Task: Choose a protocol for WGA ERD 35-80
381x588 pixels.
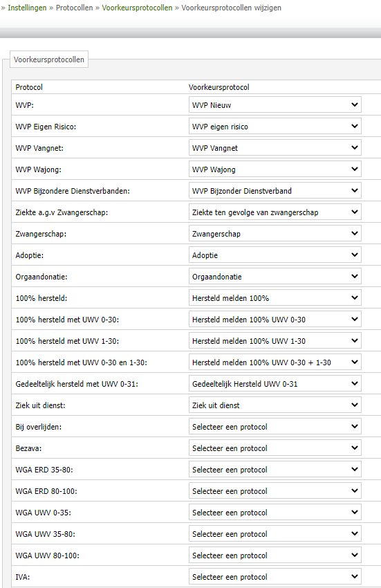Action: (x=275, y=469)
